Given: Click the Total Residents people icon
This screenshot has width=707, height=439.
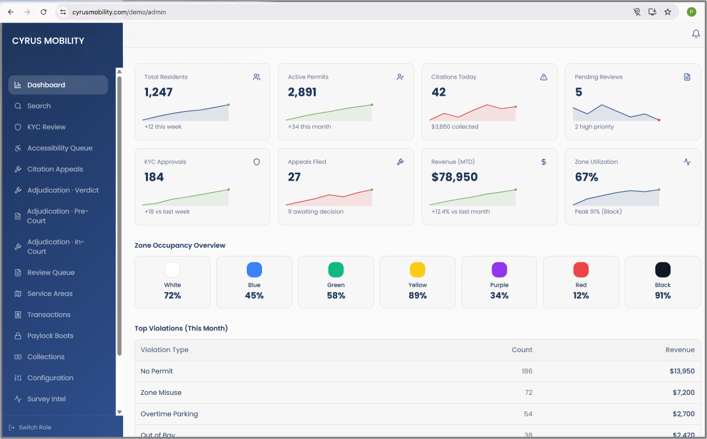Looking at the screenshot, I should pos(257,77).
